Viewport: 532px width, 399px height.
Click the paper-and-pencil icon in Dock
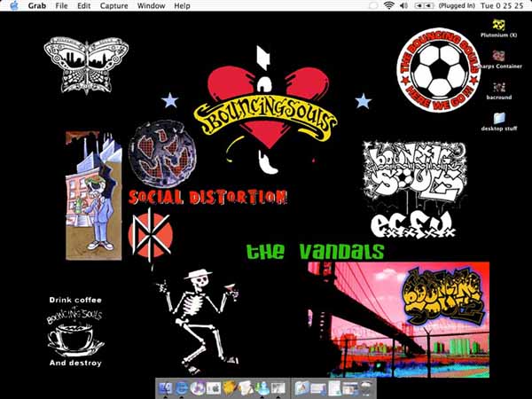tap(246, 388)
